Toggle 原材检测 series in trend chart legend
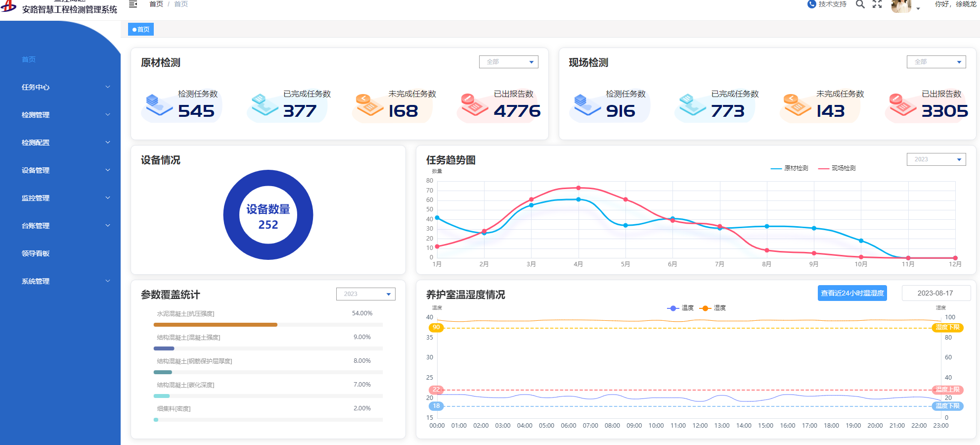 pos(790,168)
